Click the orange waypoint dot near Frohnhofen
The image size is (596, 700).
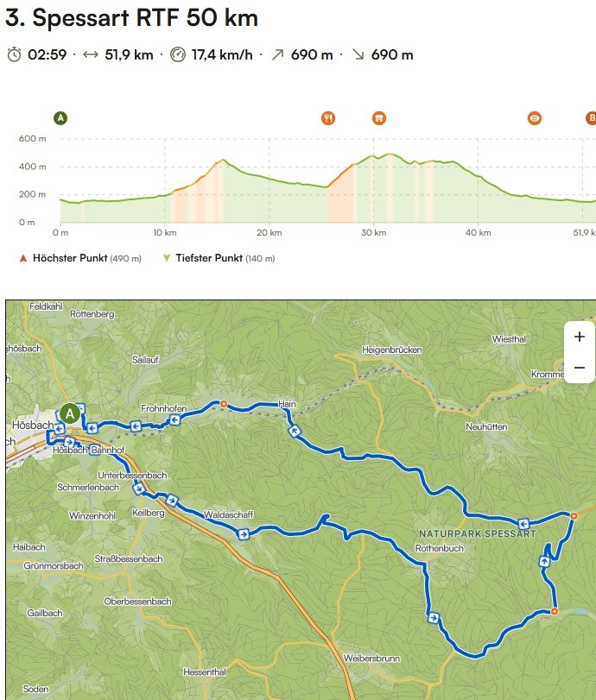[223, 403]
